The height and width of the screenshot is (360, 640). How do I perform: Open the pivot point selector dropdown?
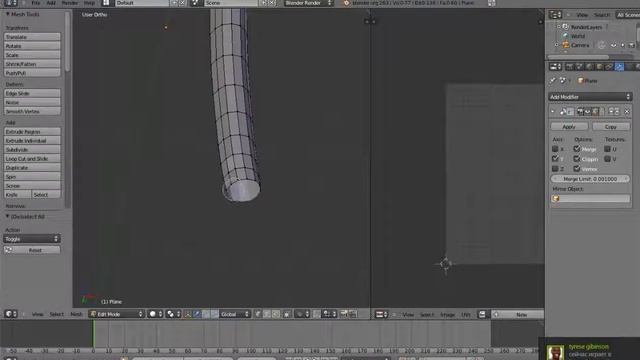[x=173, y=314]
